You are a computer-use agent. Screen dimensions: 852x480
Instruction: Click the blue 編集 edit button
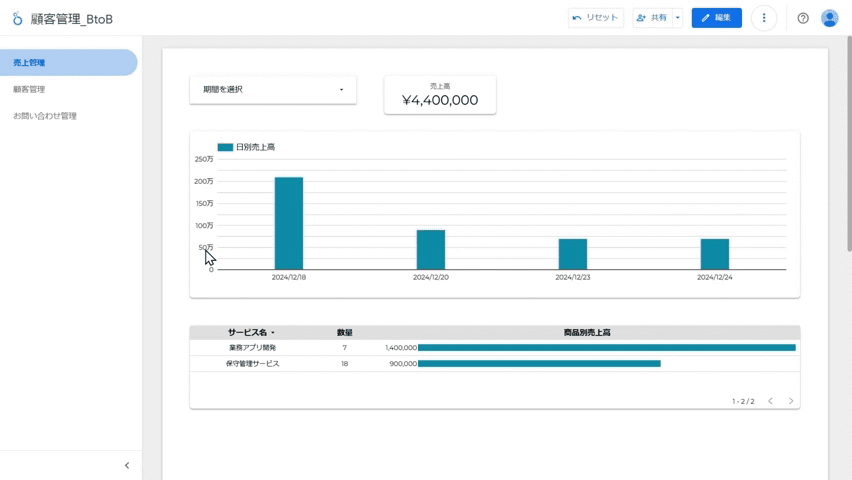point(716,18)
